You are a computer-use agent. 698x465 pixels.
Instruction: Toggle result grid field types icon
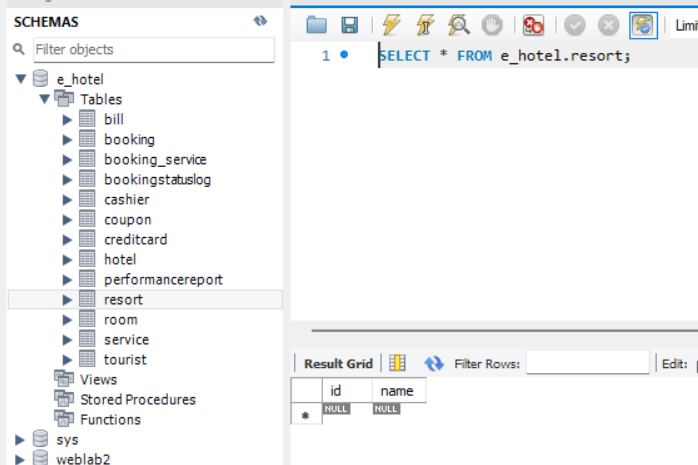397,364
